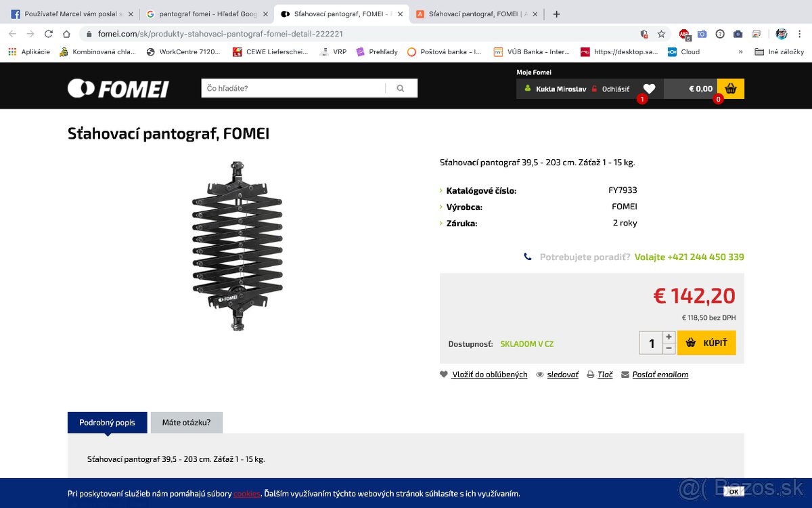
Task: Open Aplikácie apps bookmark
Action: [30, 51]
